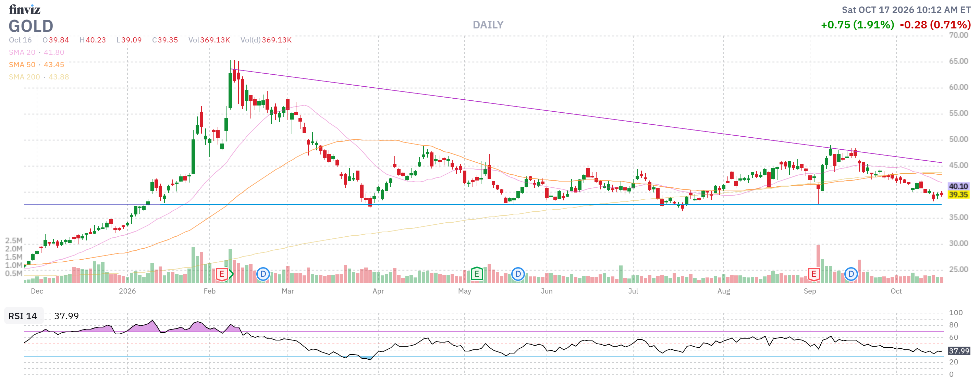Screen dimensions: 980x385
Task: Click the C 39.35 close value
Action: (x=165, y=40)
